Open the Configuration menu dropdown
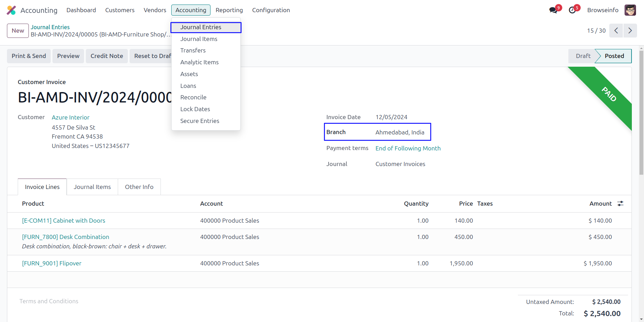The image size is (644, 322). tap(271, 10)
